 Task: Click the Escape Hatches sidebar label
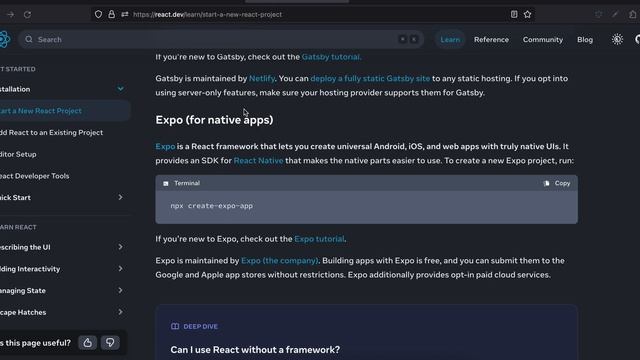[23, 312]
